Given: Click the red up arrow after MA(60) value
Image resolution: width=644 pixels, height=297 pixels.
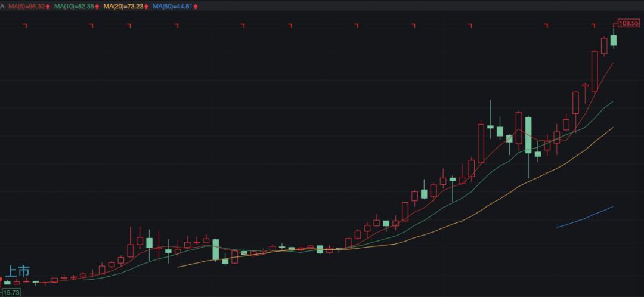Looking at the screenshot, I should coord(196,7).
